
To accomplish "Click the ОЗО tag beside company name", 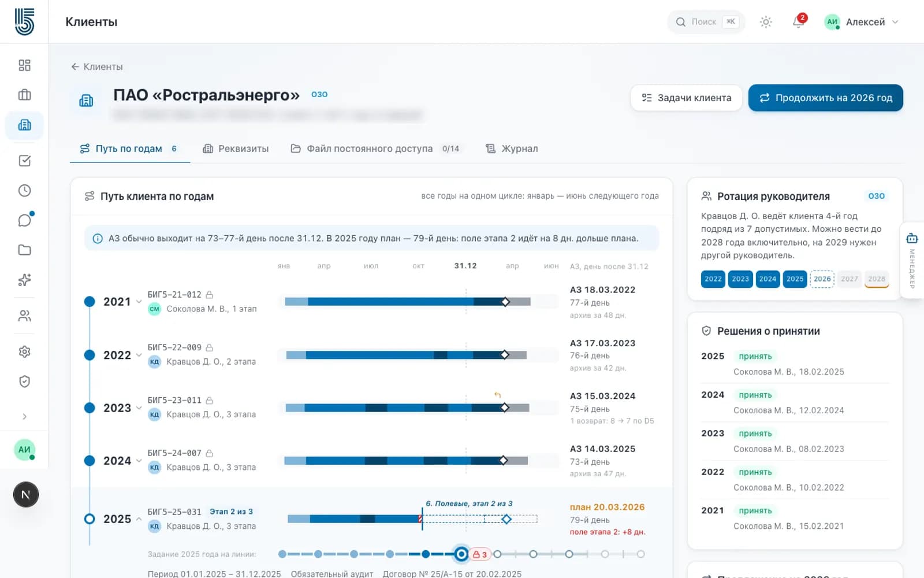I will point(319,94).
